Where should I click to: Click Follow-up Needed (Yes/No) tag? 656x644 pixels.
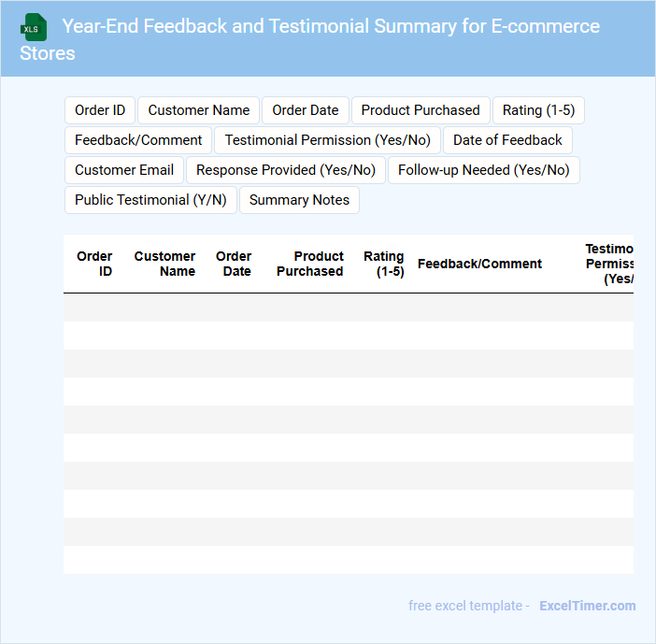pyautogui.click(x=483, y=170)
